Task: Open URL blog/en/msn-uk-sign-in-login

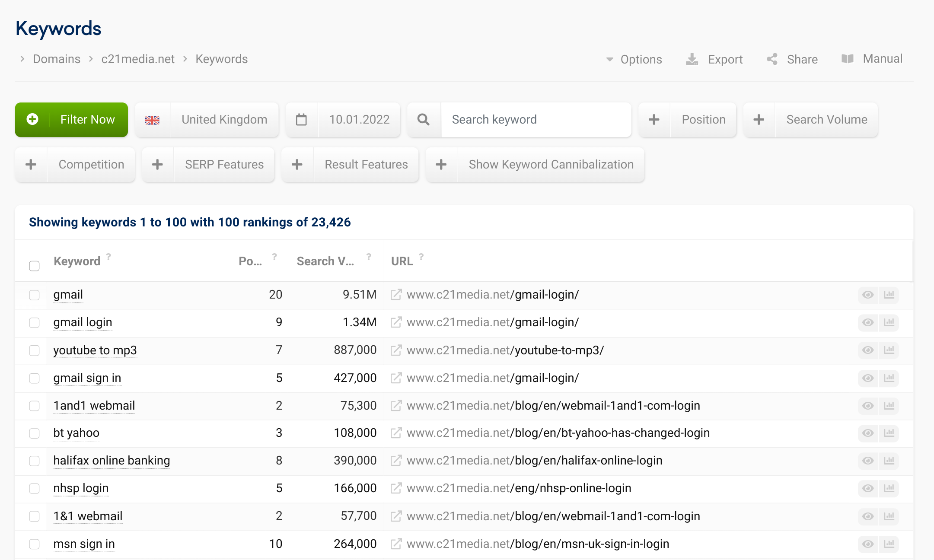Action: [x=538, y=544]
